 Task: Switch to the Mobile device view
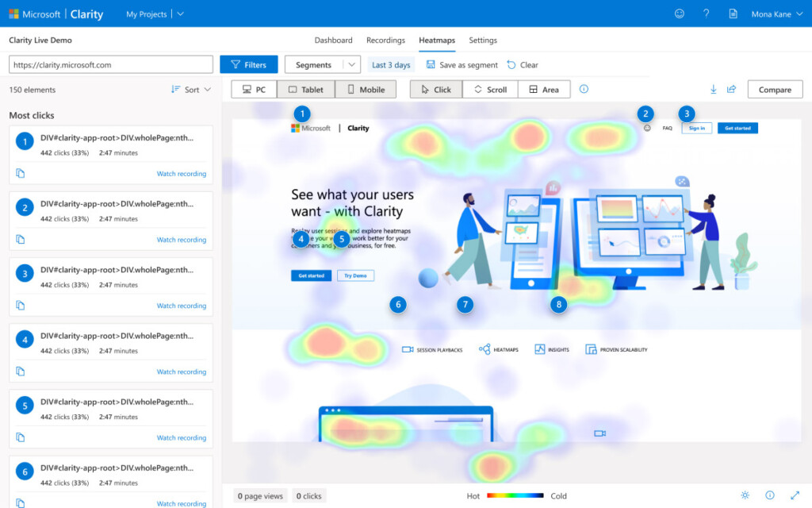366,89
